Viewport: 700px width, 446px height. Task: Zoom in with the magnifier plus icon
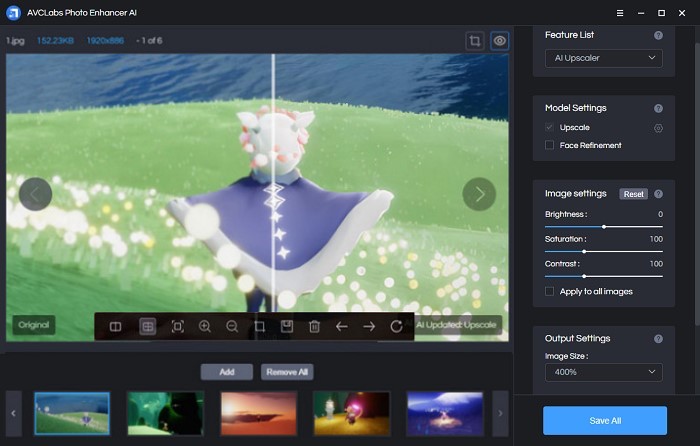tap(205, 327)
